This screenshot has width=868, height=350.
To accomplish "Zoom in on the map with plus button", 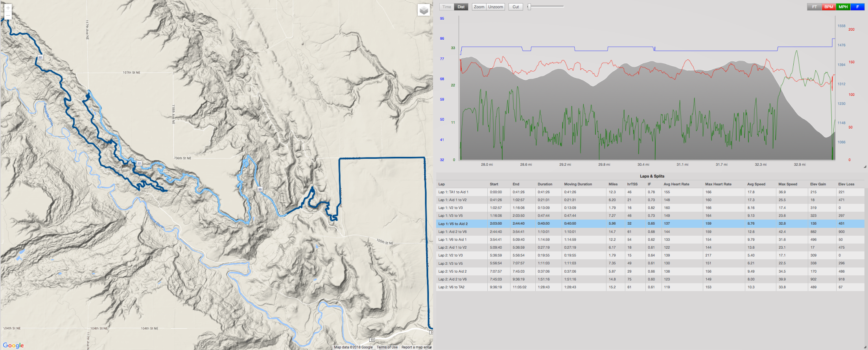I will click(x=8, y=8).
